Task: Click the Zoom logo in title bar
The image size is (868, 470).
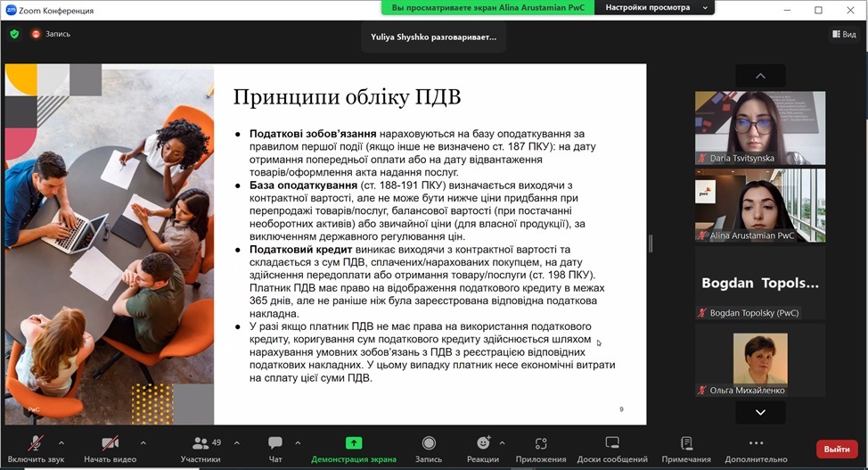Action: pos(11,10)
